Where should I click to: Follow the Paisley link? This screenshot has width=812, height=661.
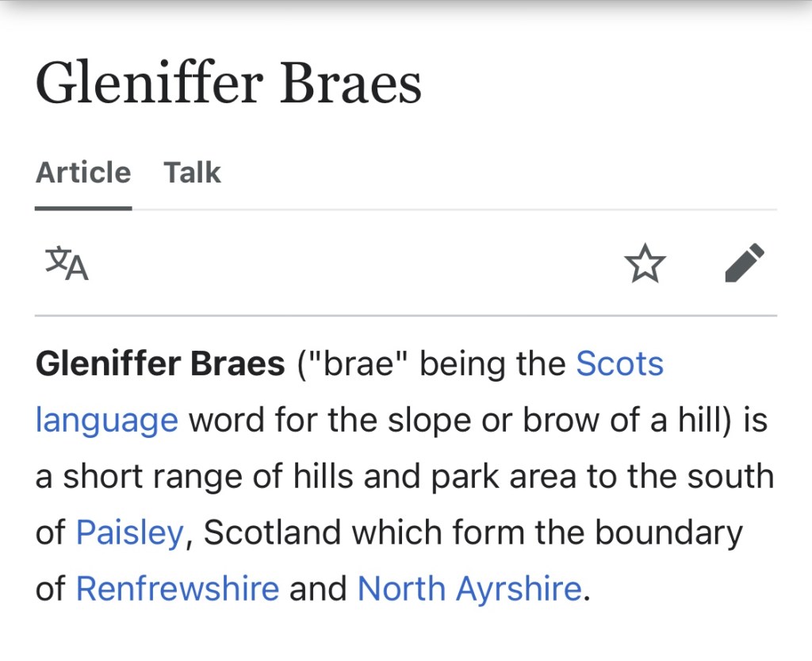pos(129,532)
